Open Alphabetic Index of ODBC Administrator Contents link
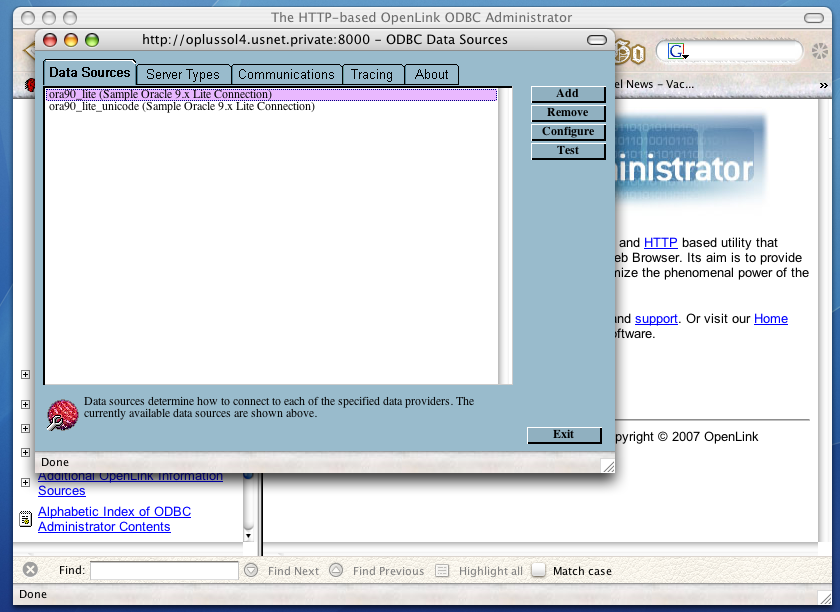The image size is (840, 612). [x=114, y=519]
